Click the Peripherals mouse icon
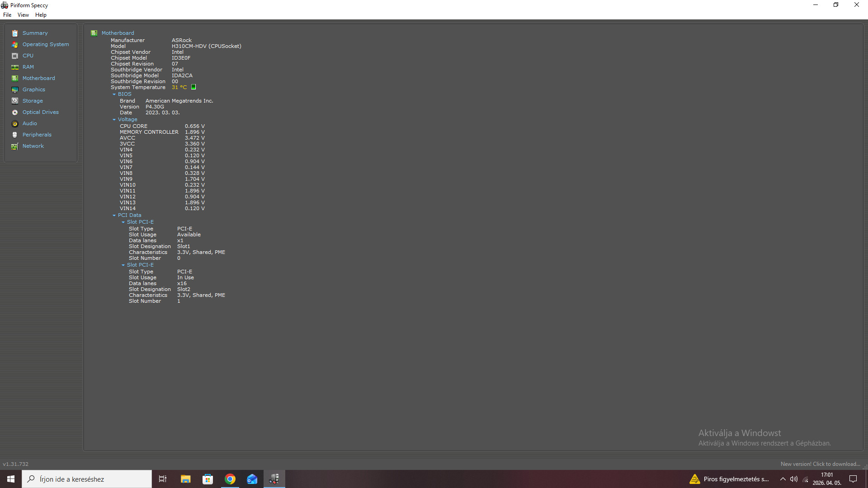Screen dimensions: 868x488 coord(15,135)
